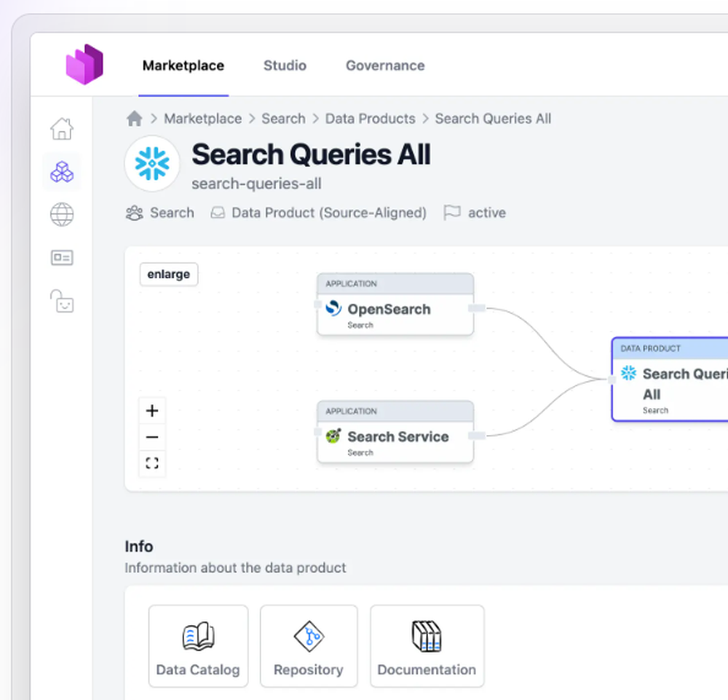
Task: Switch to the Studio tab
Action: click(x=285, y=66)
